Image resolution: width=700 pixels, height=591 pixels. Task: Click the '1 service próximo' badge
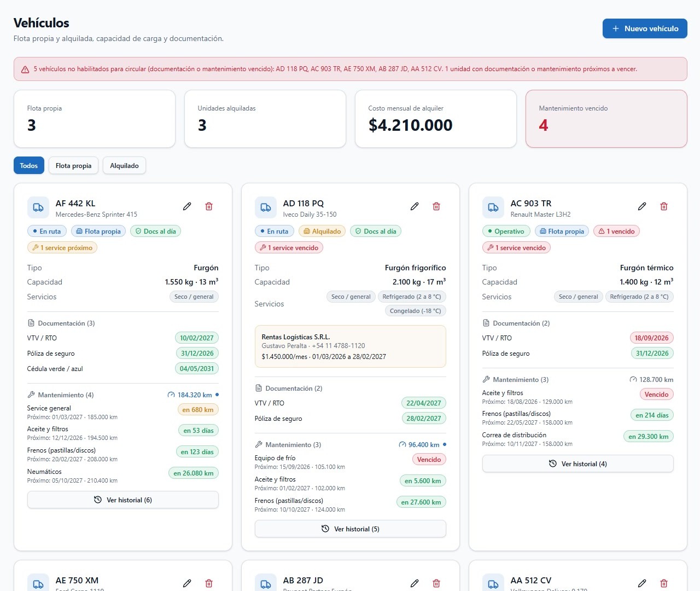pos(62,248)
